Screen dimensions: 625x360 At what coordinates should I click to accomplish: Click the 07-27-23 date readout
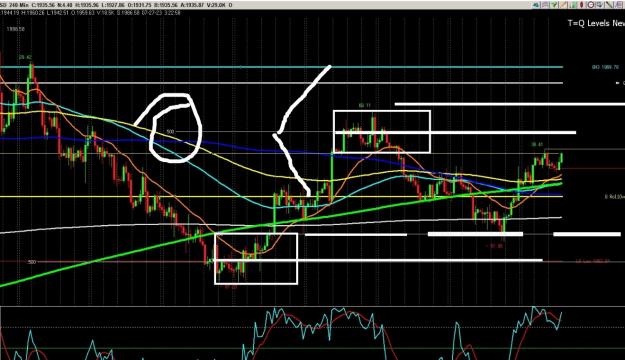(153, 13)
